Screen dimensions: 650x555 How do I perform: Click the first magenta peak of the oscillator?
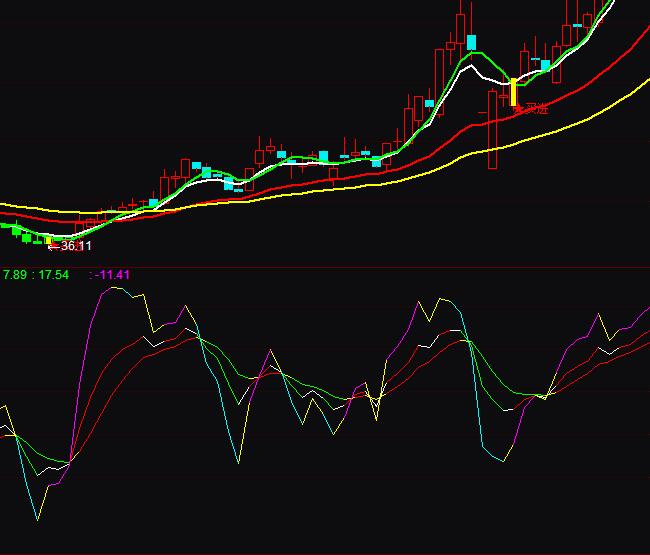click(x=105, y=290)
